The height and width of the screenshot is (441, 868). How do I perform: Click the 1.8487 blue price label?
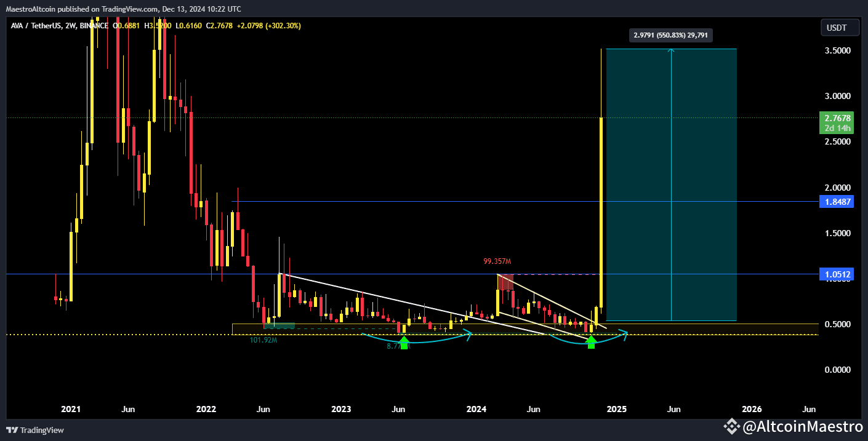click(x=838, y=201)
